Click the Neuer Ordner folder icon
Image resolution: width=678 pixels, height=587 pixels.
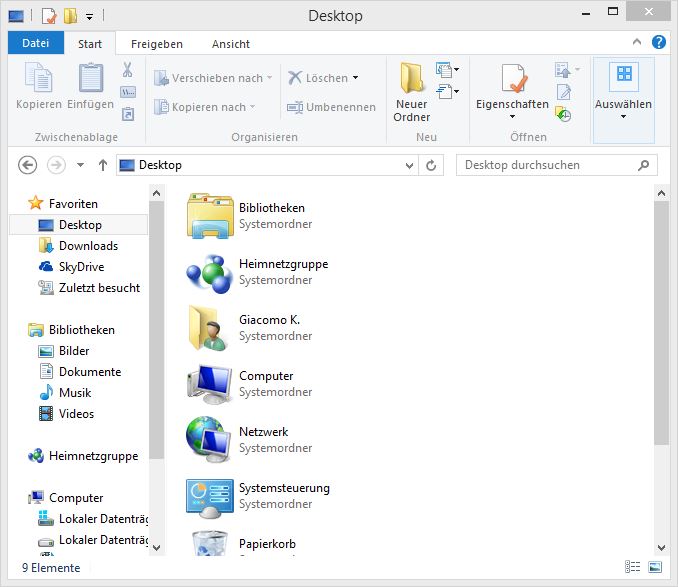pos(411,78)
